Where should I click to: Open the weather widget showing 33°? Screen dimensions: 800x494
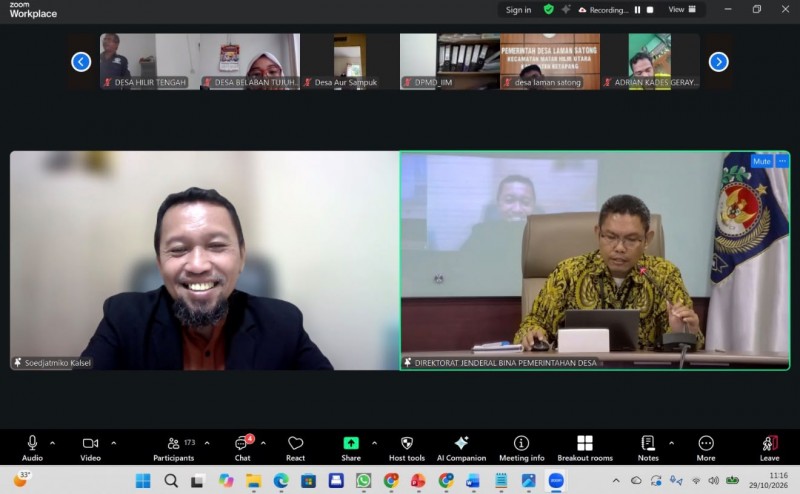click(x=22, y=479)
